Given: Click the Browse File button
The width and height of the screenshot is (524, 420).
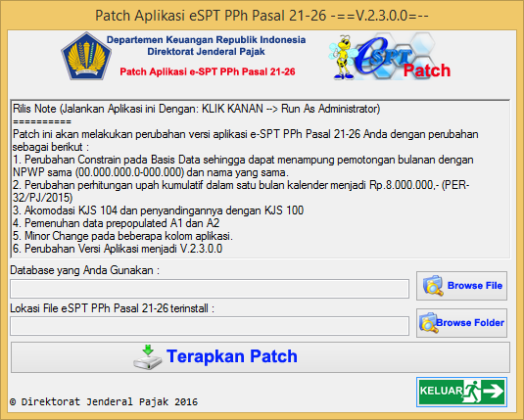Looking at the screenshot, I should (461, 286).
